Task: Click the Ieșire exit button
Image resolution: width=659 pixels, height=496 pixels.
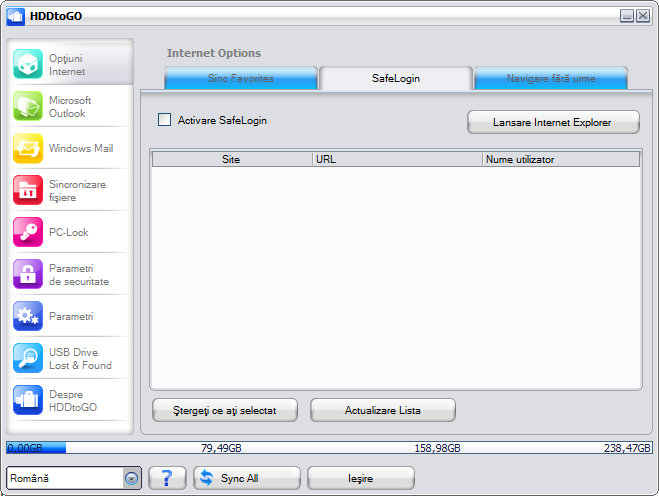Action: 361,478
